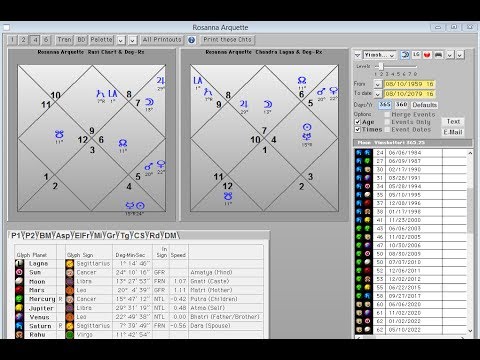Enable the Events Only checkbox
Image resolution: width=480 pixels, height=360 pixels.
[x=387, y=122]
